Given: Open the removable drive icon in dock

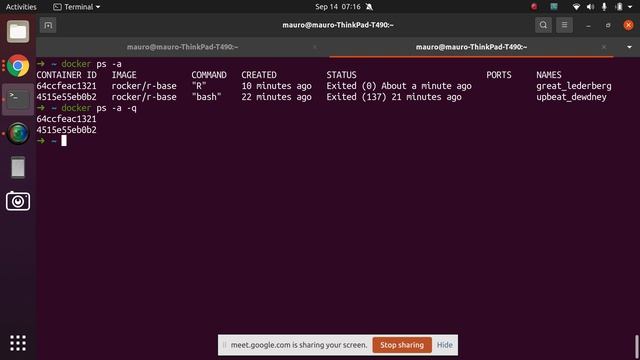Looking at the screenshot, I should 18,167.
